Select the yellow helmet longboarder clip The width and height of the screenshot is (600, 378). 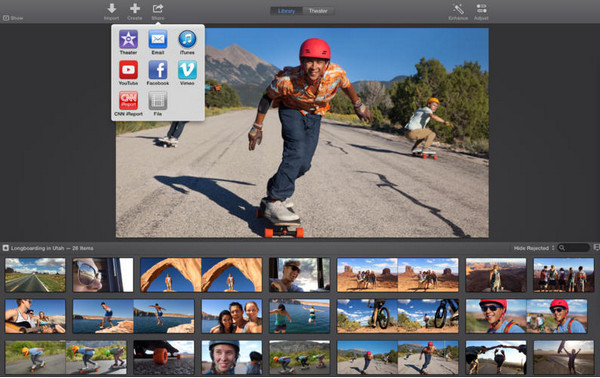[66, 357]
